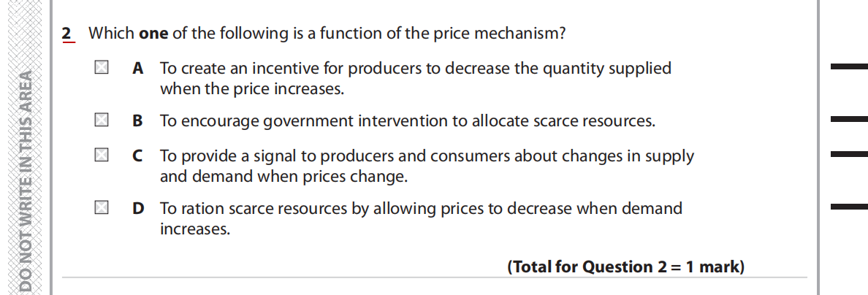
Task: Click the black margin bar beside option B
Action: tap(849, 119)
